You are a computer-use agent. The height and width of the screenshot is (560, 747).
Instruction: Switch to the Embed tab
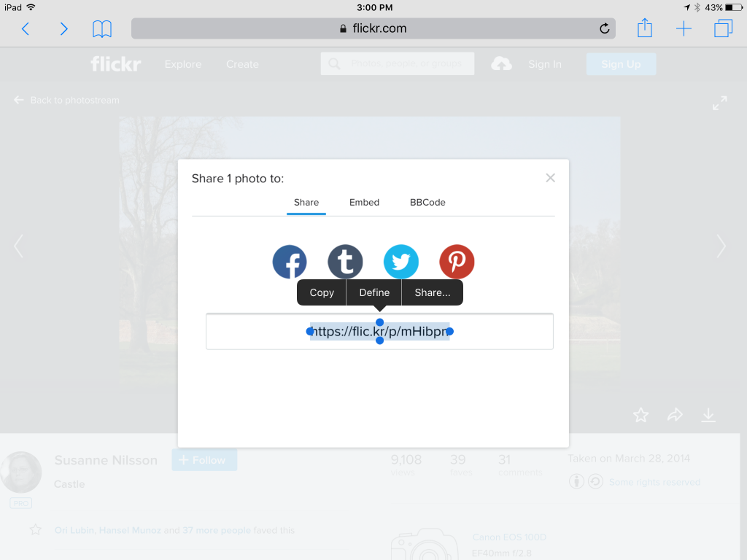point(365,203)
